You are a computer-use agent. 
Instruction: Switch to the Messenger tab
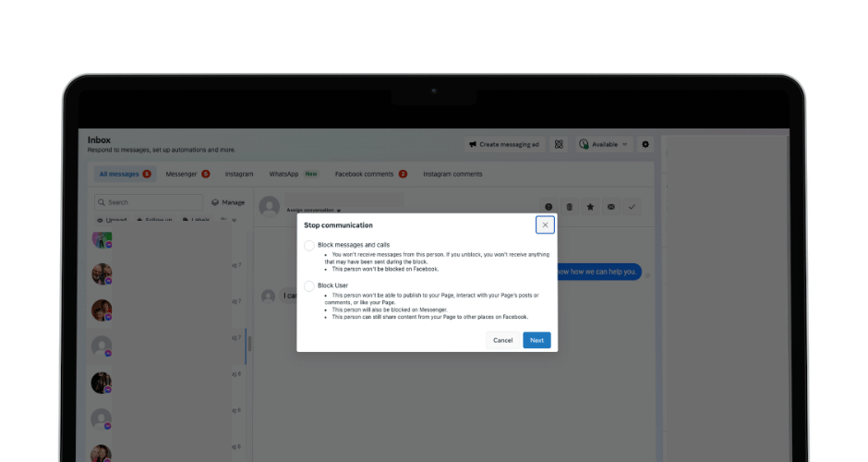187,174
